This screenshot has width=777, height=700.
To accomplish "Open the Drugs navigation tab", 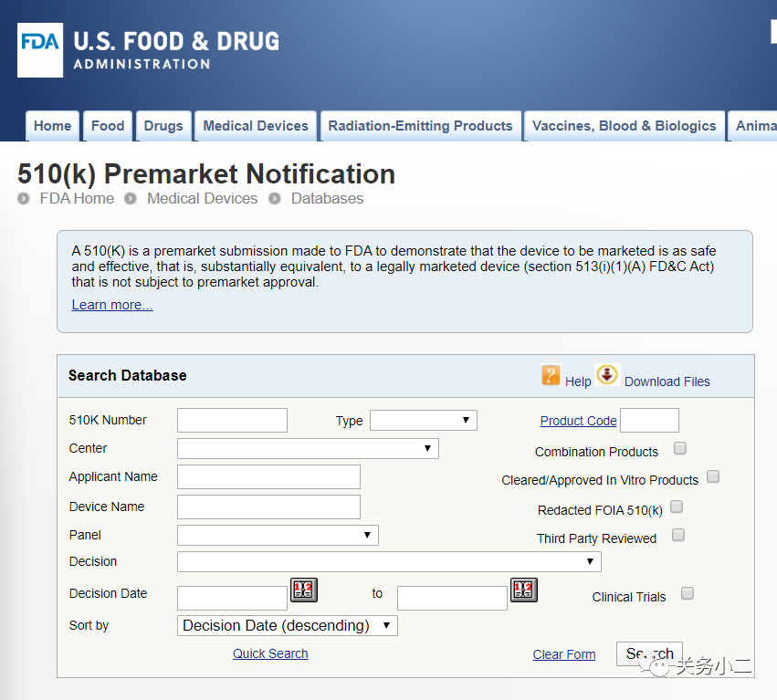I will (163, 126).
